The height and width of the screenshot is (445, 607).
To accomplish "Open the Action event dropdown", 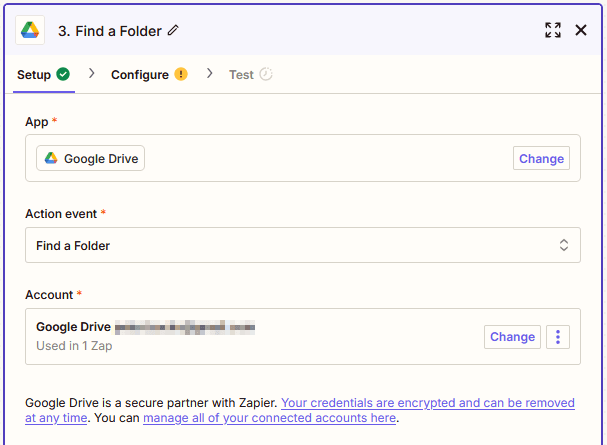I will [x=303, y=245].
